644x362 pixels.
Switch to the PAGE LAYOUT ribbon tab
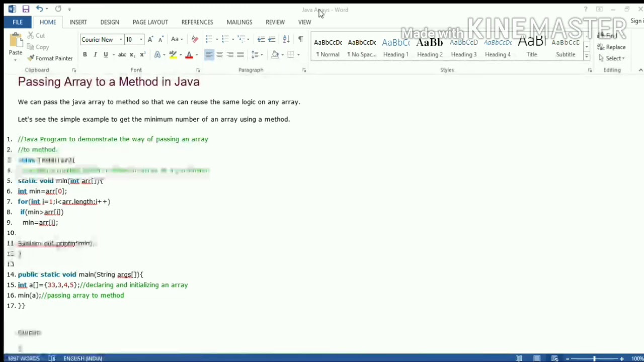pos(150,22)
